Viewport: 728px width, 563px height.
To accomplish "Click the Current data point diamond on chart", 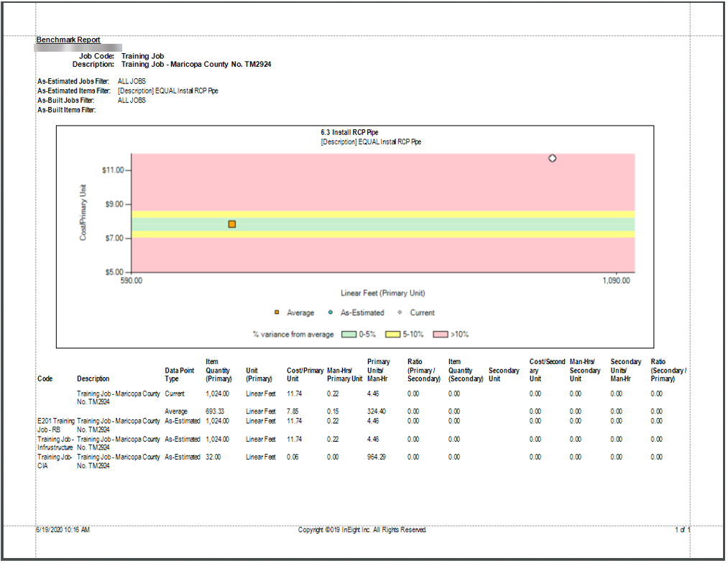I will pos(553,158).
